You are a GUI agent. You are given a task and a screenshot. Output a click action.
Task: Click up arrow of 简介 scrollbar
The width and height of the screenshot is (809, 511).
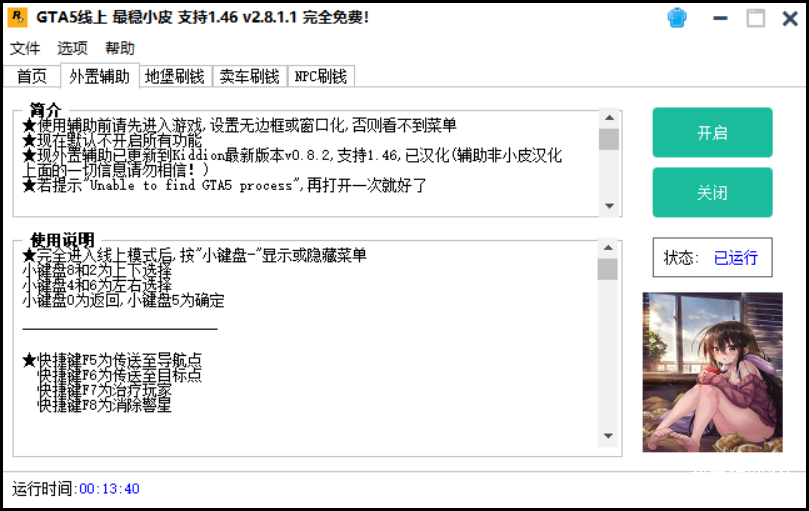pyautogui.click(x=609, y=118)
